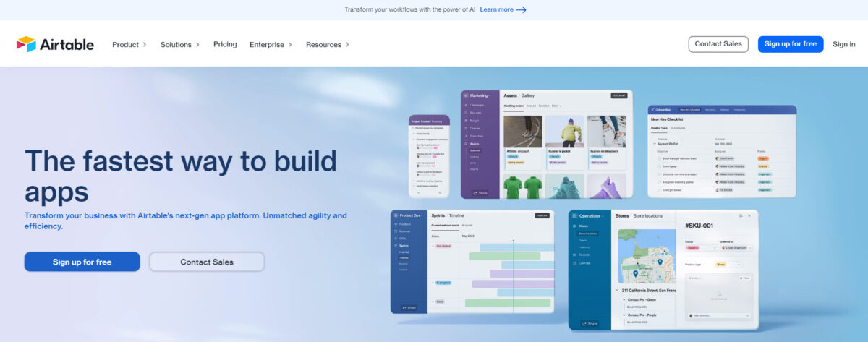This screenshot has height=342, width=868.
Task: Click header Sign up for free button
Action: (x=791, y=44)
